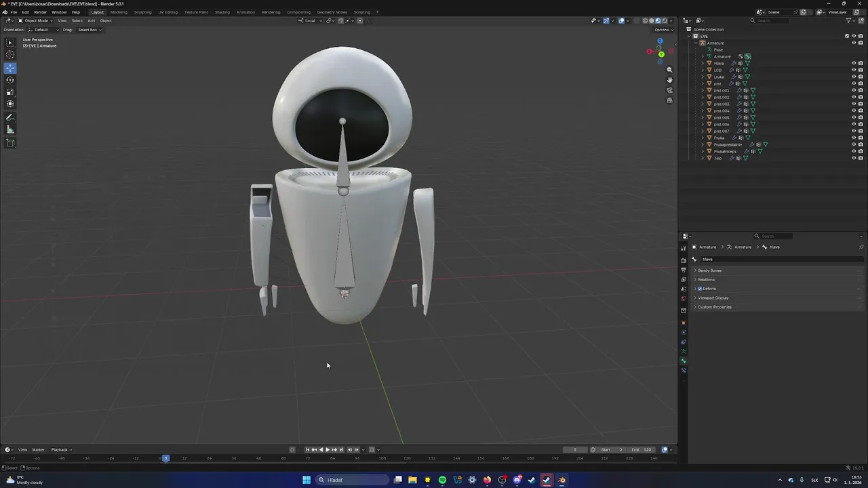The width and height of the screenshot is (868, 488).
Task: Click the current frame number field
Action: click(575, 449)
